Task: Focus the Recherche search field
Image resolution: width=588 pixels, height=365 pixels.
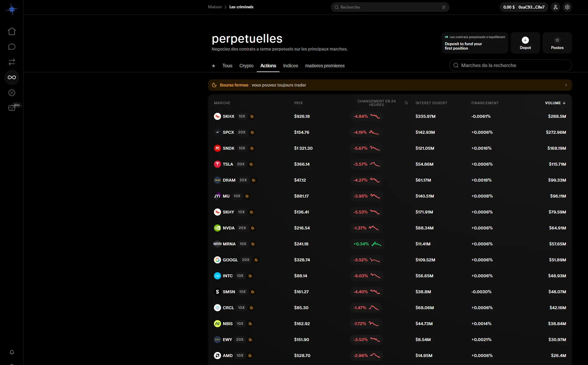Action: 390,7
